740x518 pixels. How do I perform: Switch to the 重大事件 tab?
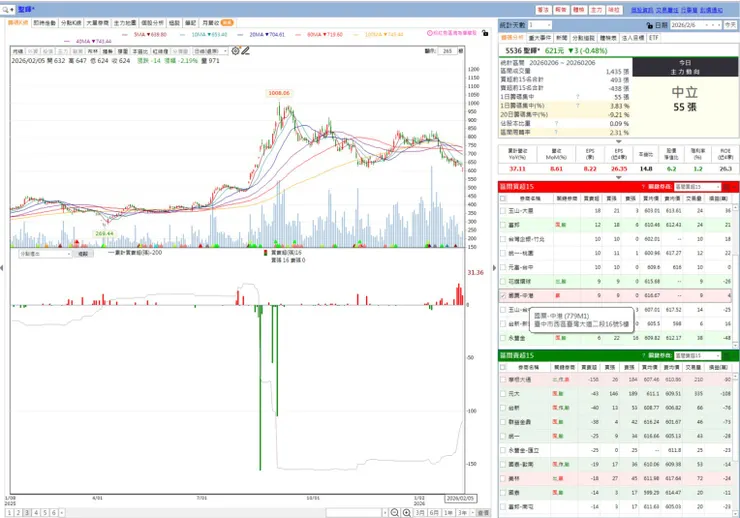[540, 38]
